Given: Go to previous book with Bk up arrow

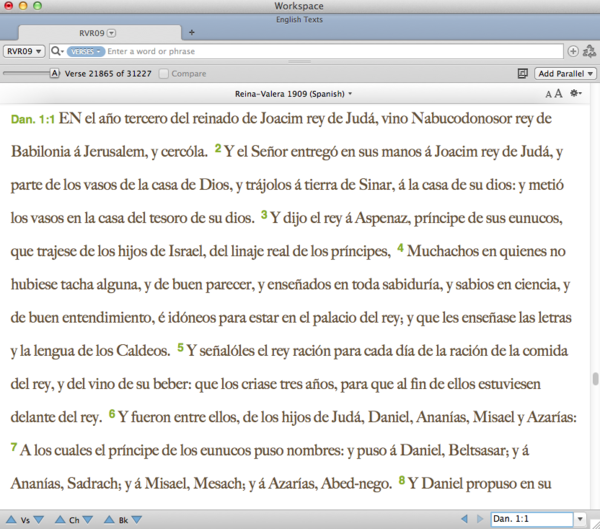Looking at the screenshot, I should [x=109, y=519].
